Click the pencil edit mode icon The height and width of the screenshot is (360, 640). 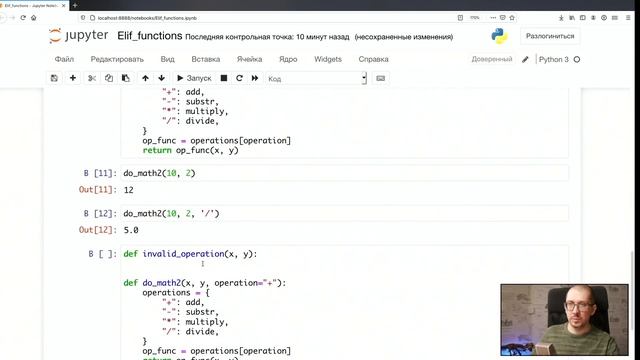coord(525,60)
